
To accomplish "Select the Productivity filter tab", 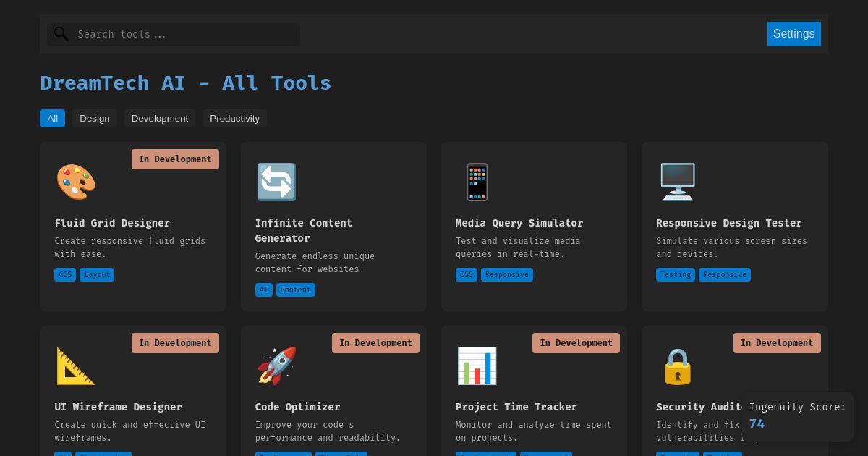I will tap(234, 118).
